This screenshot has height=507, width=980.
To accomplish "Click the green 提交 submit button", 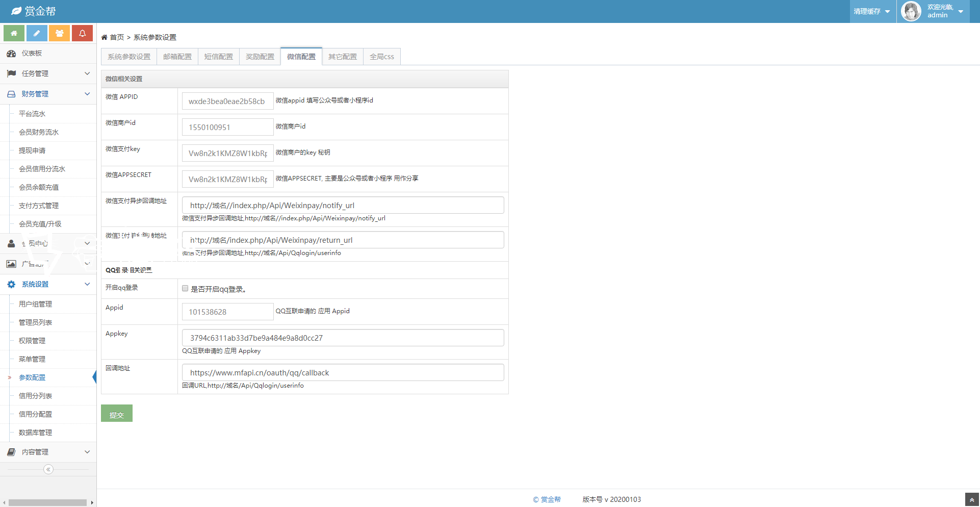I will (x=117, y=414).
